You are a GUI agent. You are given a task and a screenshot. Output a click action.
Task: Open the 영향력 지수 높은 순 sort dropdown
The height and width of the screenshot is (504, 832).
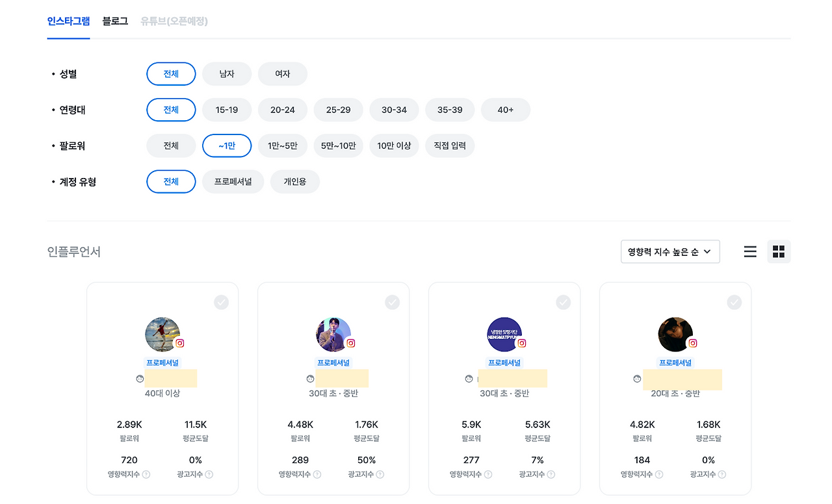pyautogui.click(x=670, y=252)
